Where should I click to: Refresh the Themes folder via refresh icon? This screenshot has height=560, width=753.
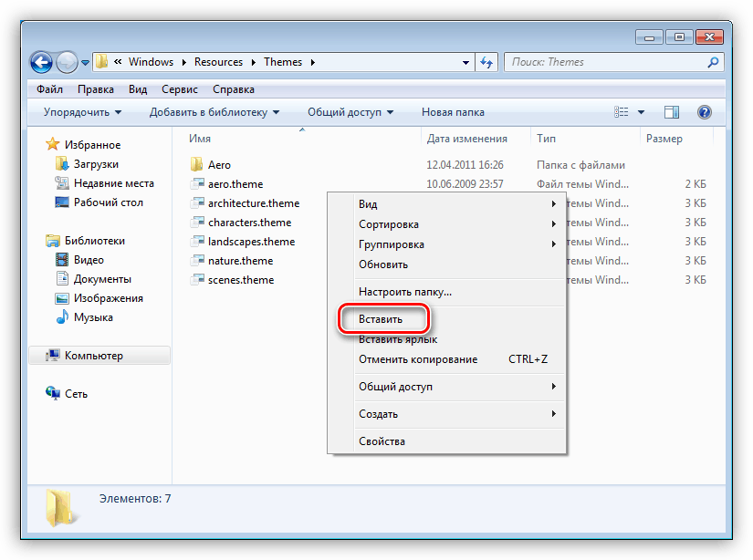point(486,62)
